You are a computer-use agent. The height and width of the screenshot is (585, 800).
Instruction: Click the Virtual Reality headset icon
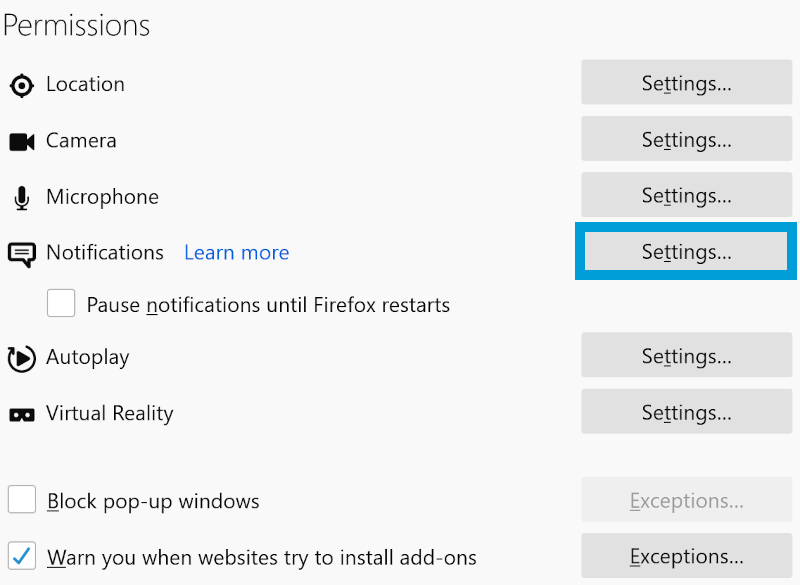tap(21, 414)
